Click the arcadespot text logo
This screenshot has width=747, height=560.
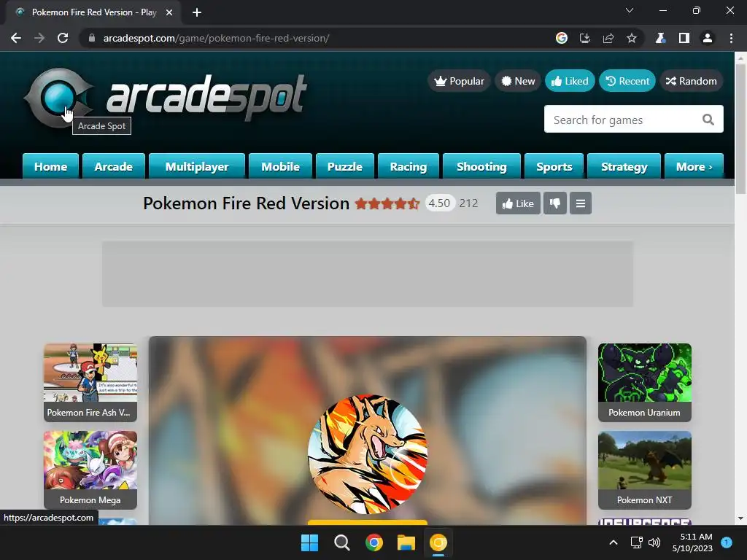(x=206, y=97)
